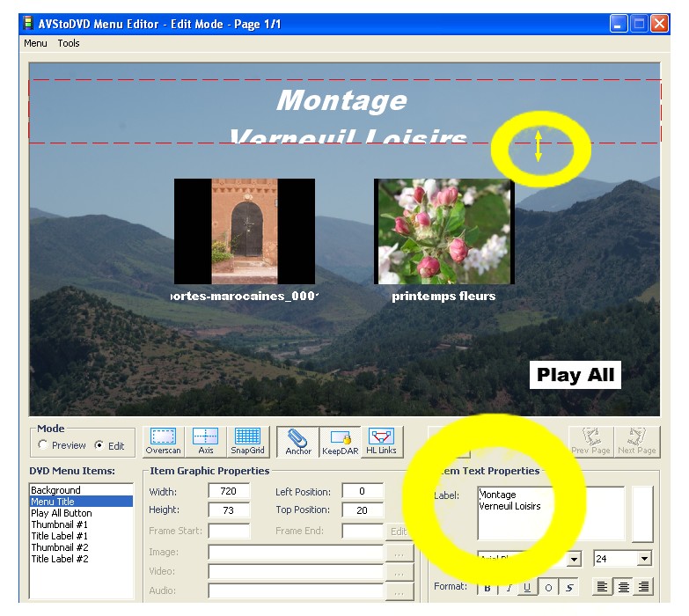Select Play All Button in menu items list

pos(62,513)
